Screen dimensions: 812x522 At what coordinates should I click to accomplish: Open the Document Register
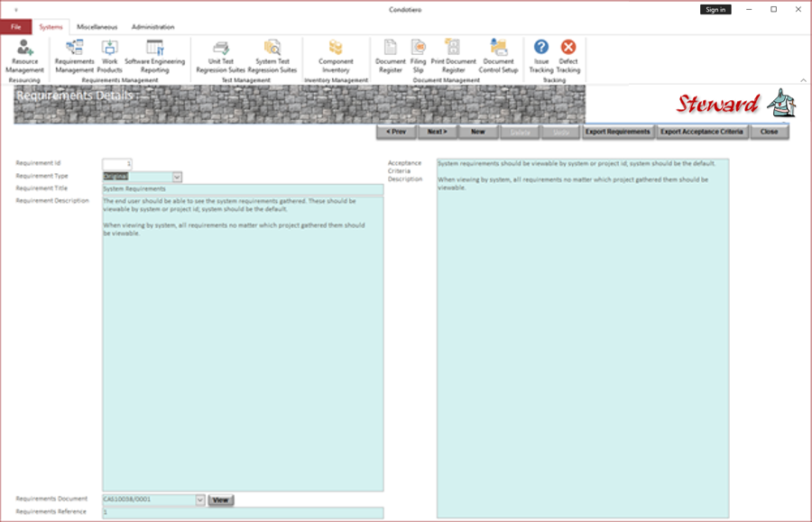click(x=391, y=57)
